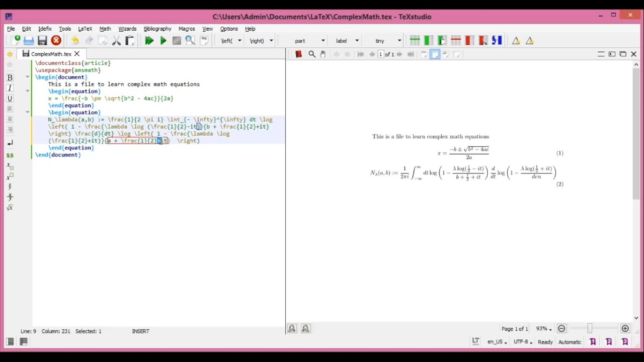
Task: Insert superscript with the x-power icon
Action: coord(10,176)
